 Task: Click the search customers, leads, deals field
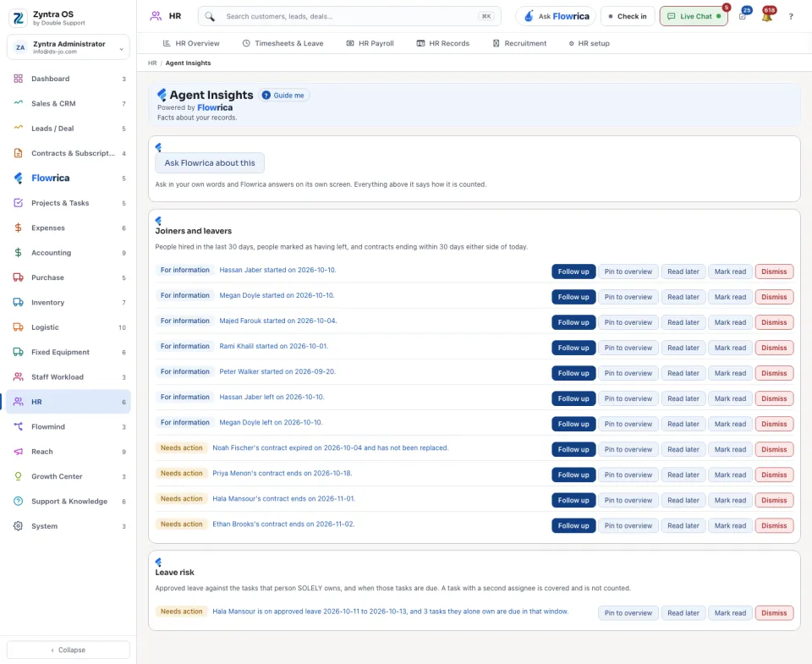(x=349, y=17)
